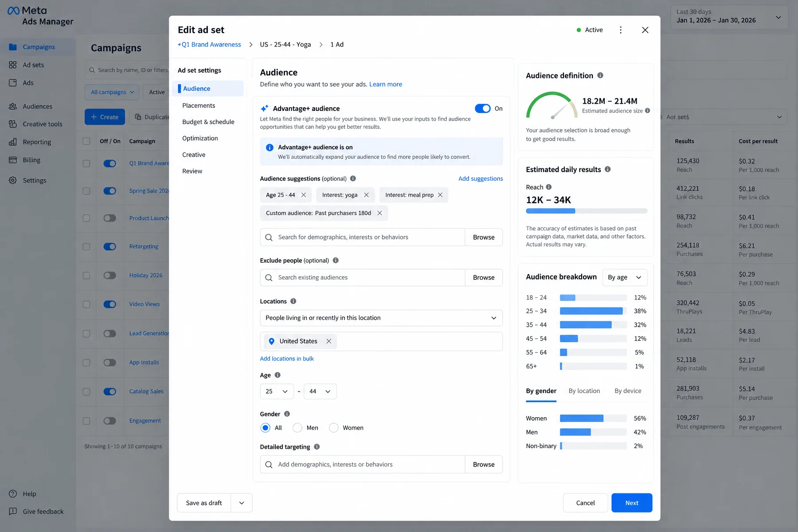Expand the Save as draft arrow menu

click(242, 503)
